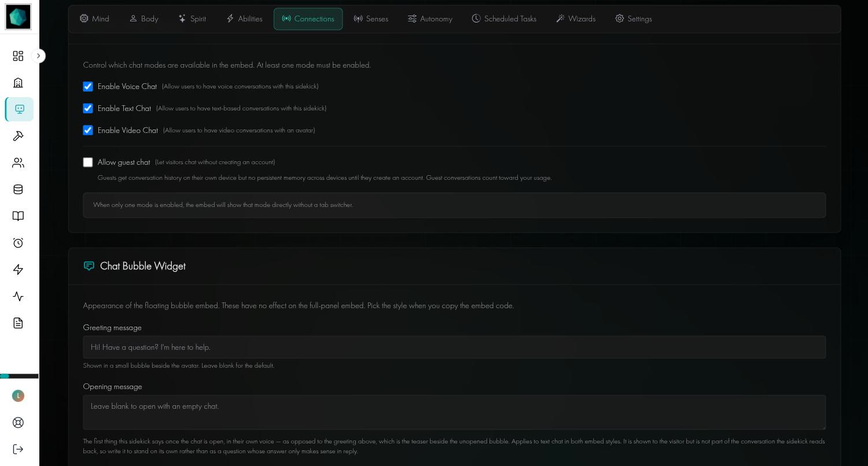Image resolution: width=868 pixels, height=466 pixels.
Task: Open the database icon in sidebar
Action: pyautogui.click(x=18, y=190)
